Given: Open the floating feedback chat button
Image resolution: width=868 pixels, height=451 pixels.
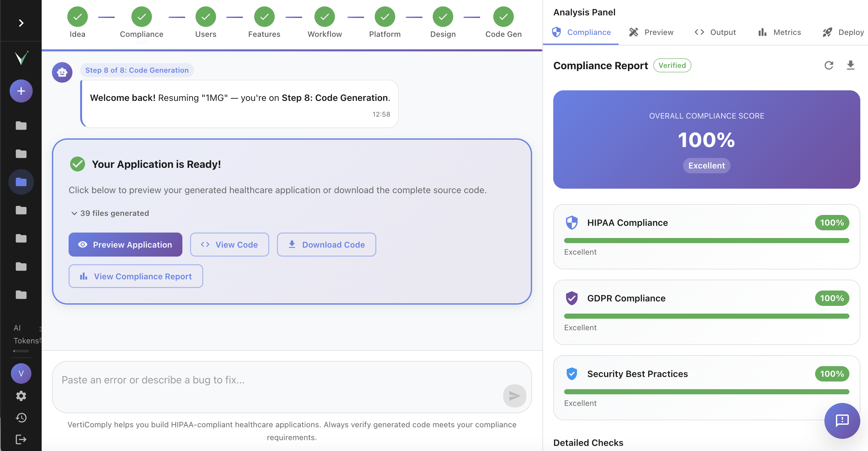Looking at the screenshot, I should click(x=842, y=420).
